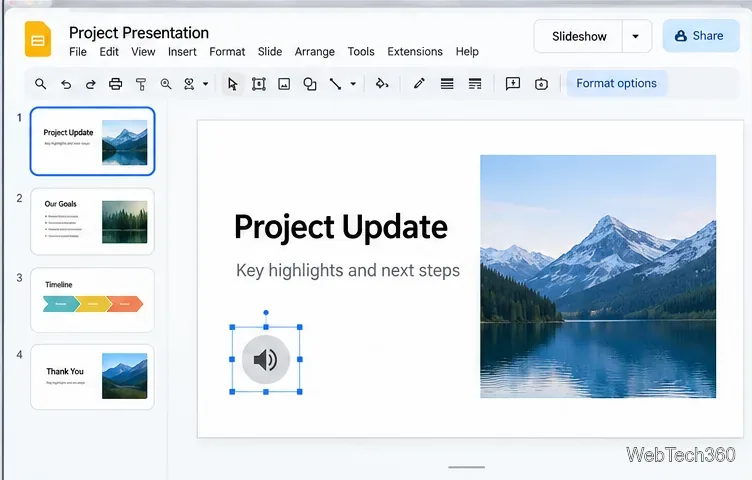Click the Share button
This screenshot has width=752, height=480.
[700, 36]
